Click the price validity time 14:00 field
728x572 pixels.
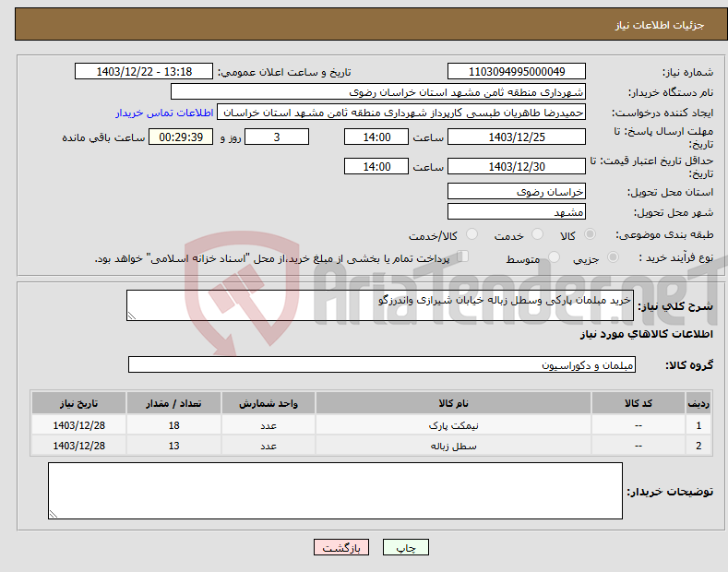coord(376,166)
